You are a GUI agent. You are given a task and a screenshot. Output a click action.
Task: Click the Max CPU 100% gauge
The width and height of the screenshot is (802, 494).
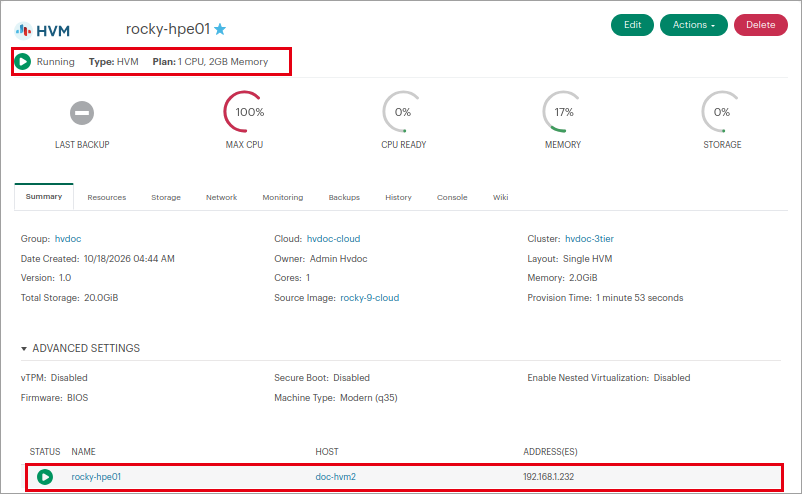tap(244, 112)
